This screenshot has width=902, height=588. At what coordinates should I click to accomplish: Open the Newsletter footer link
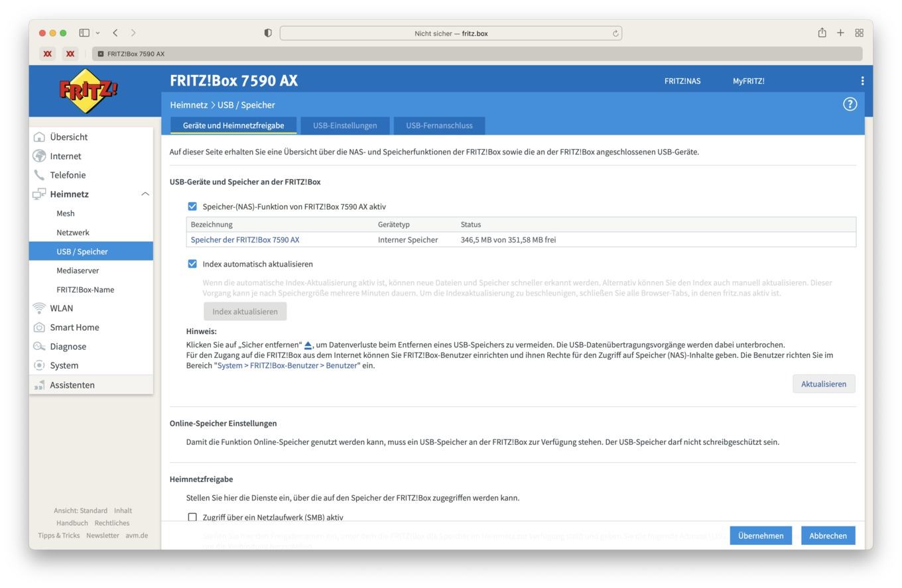pos(102,536)
